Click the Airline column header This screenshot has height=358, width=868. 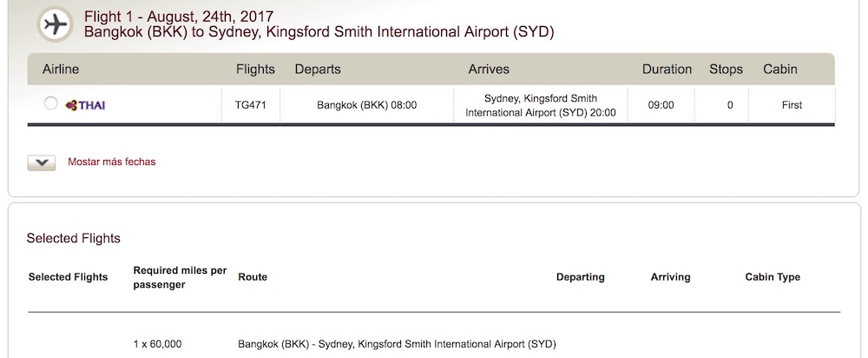coord(61,70)
